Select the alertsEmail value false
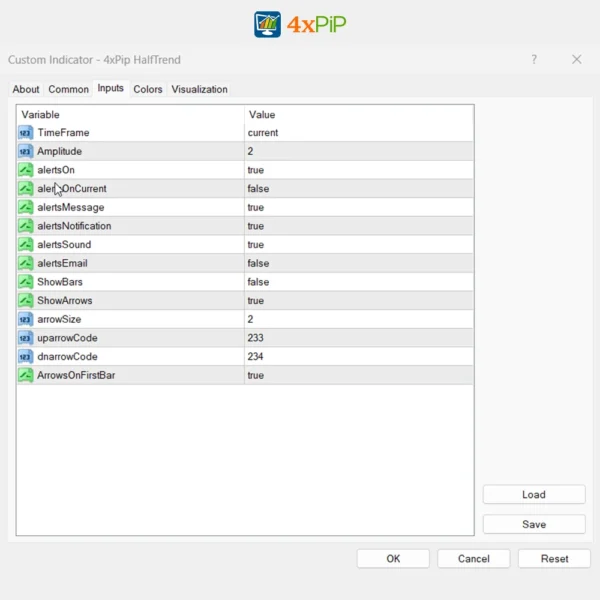This screenshot has width=600, height=600. click(x=258, y=263)
